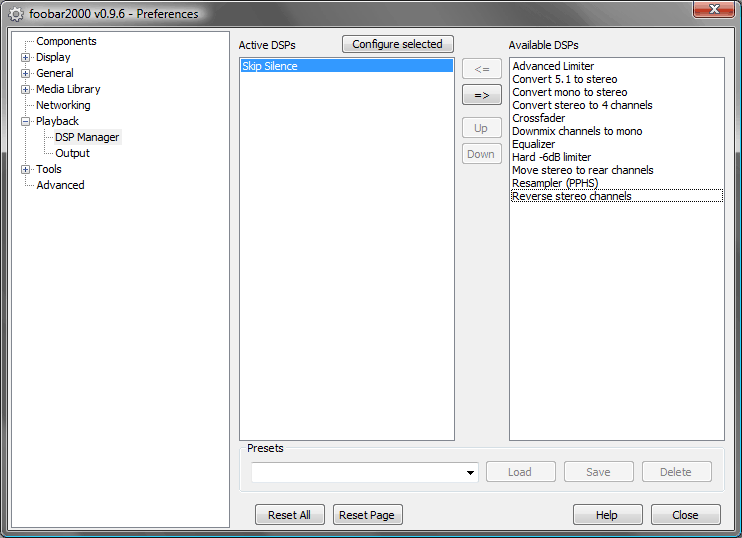Open the Advanced preferences page

click(x=60, y=185)
